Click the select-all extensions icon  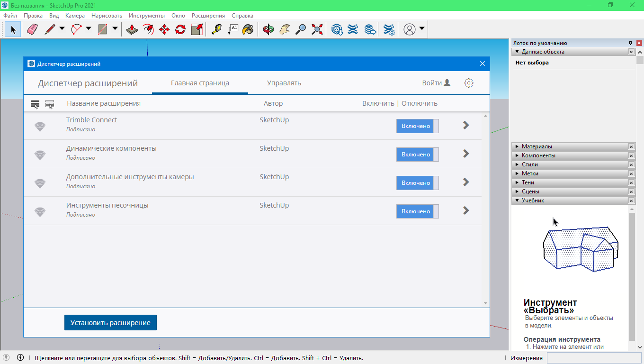click(35, 104)
